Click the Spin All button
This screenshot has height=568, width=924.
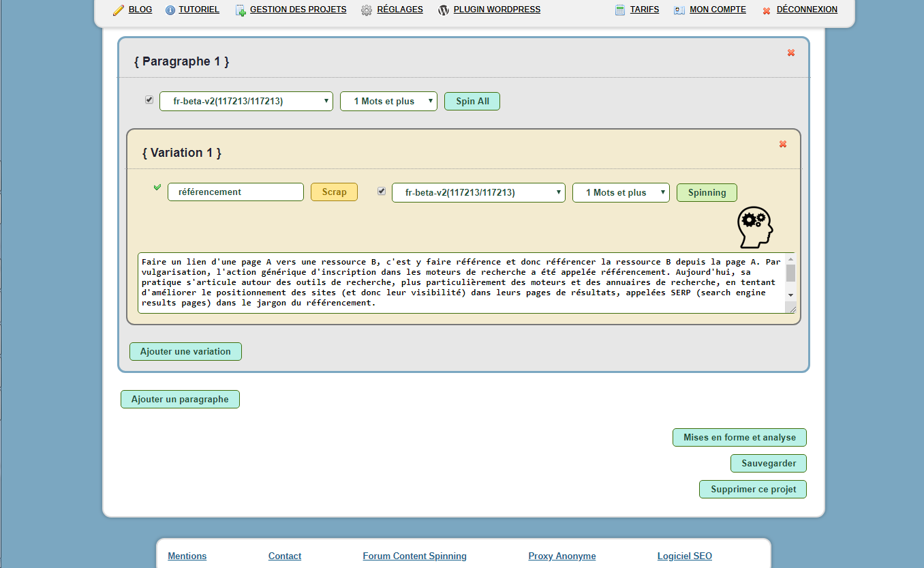472,101
